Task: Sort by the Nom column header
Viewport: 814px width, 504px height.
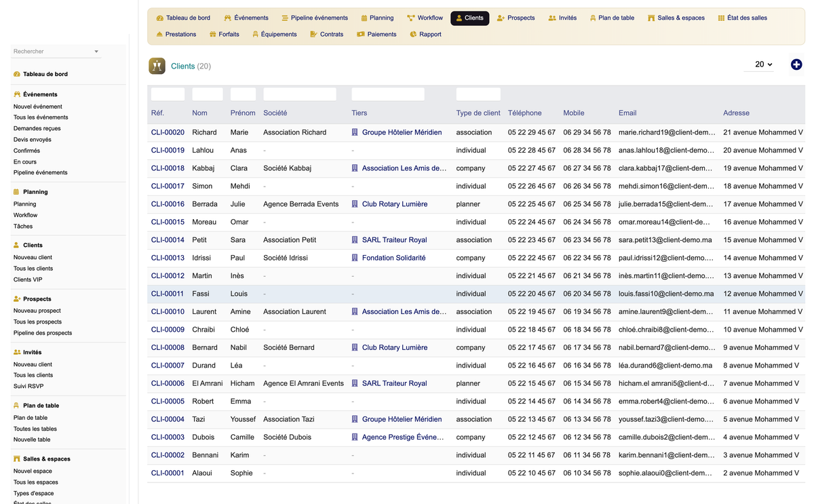Action: [x=199, y=113]
